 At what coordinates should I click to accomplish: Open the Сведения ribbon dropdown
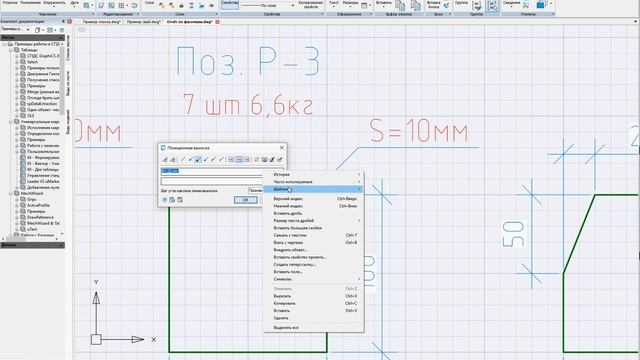point(511,4)
